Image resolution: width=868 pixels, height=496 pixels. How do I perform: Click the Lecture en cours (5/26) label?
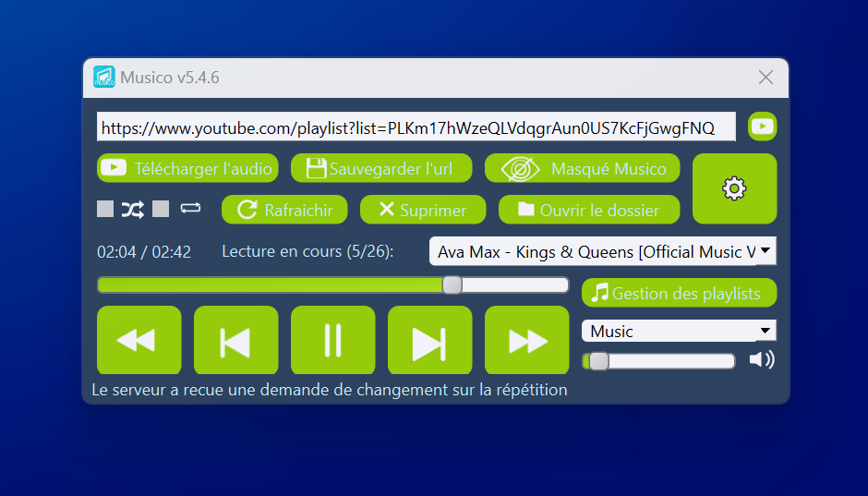(307, 251)
